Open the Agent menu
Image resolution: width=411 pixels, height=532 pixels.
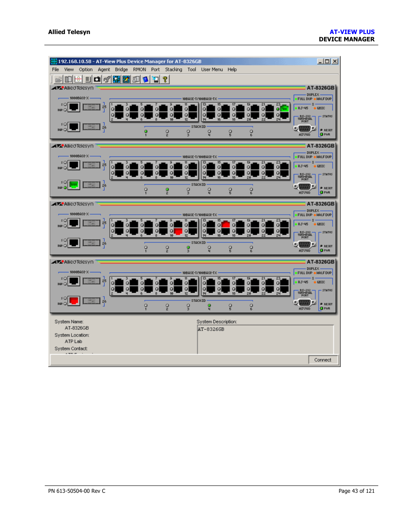104,69
